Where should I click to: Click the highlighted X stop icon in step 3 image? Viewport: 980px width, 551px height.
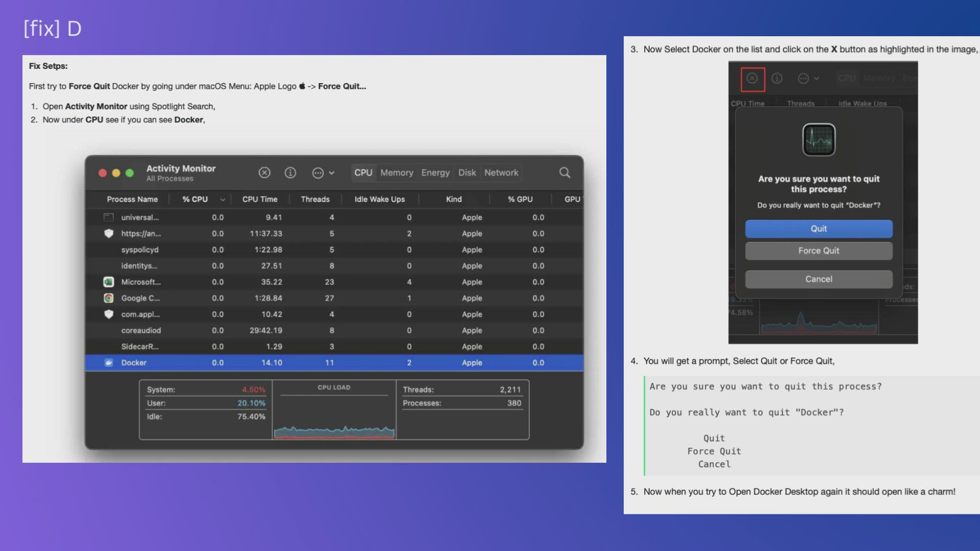click(752, 79)
